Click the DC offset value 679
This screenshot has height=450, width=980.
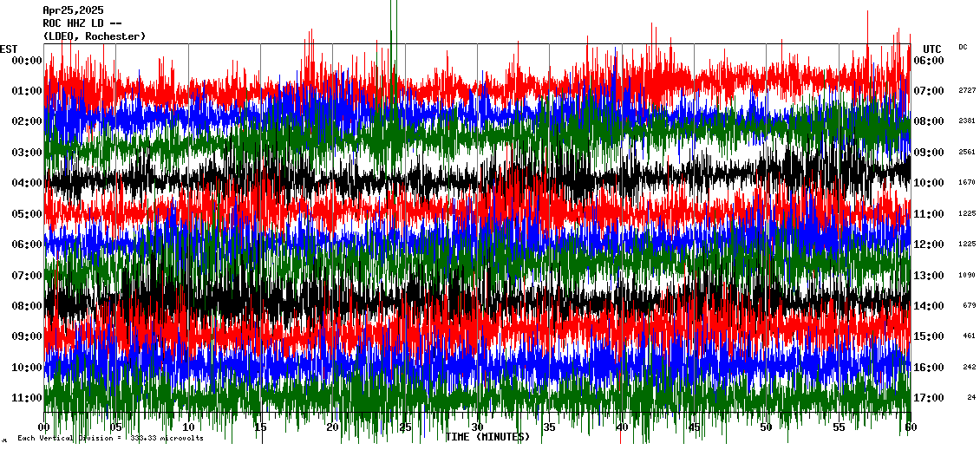pos(969,306)
